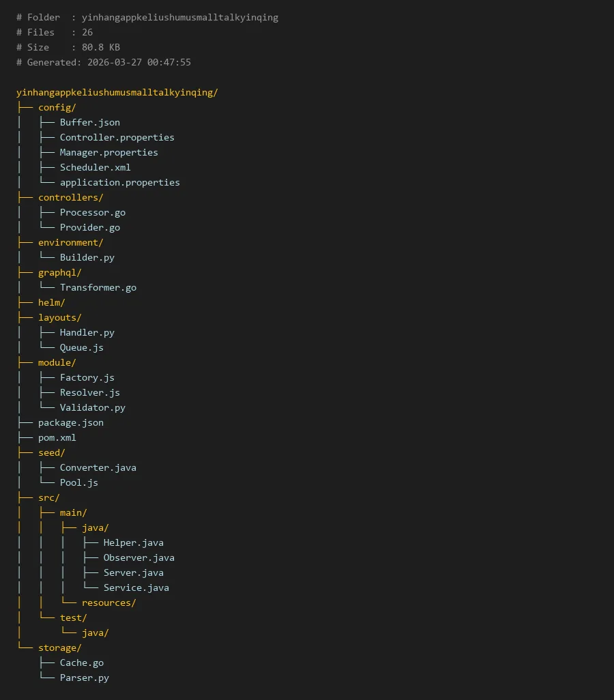Select the empty helm/ folder
The width and height of the screenshot is (614, 700).
(x=51, y=302)
